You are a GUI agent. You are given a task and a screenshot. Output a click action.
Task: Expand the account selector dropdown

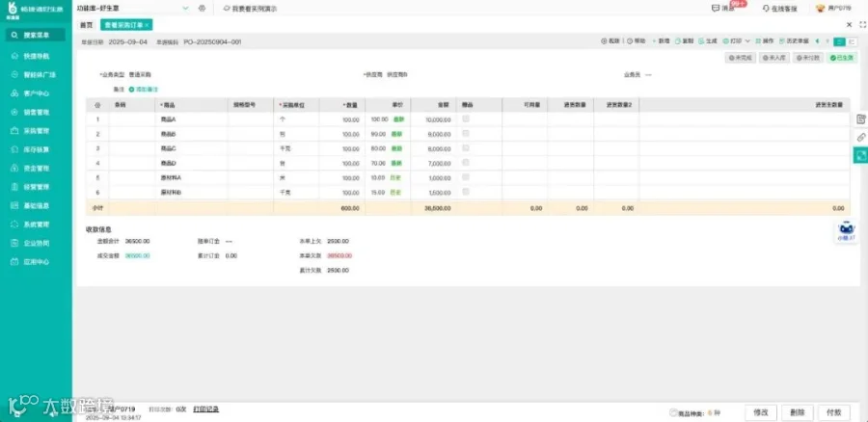point(185,9)
